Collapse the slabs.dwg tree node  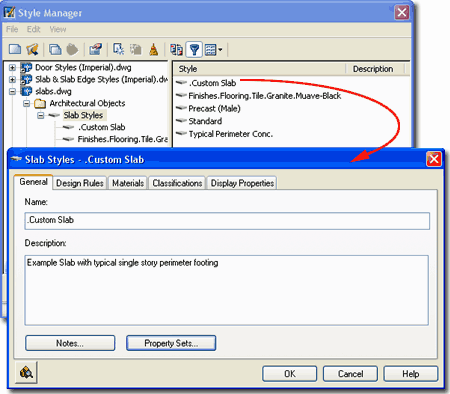click(12, 91)
